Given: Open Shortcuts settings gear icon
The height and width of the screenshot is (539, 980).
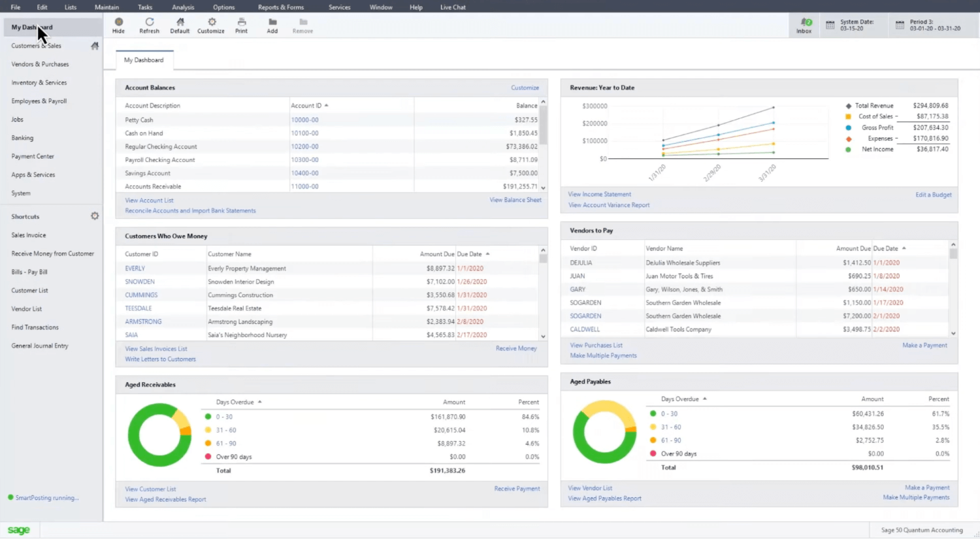Looking at the screenshot, I should click(x=95, y=216).
